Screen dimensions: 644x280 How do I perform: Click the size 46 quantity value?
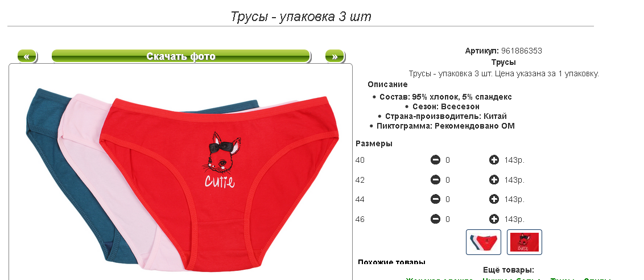coord(448,219)
